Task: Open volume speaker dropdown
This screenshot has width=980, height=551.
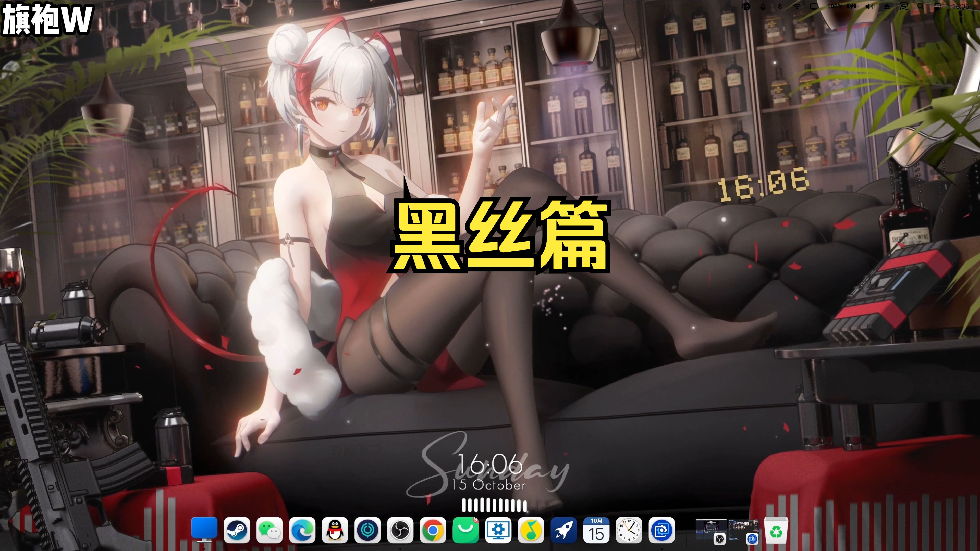Action: [x=869, y=6]
